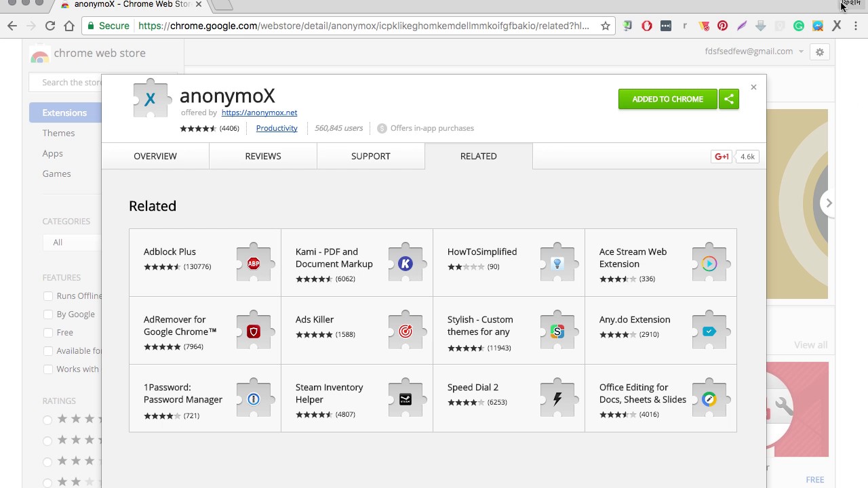The image size is (868, 488).
Task: Select the five-star rating radio button
Action: point(47,420)
